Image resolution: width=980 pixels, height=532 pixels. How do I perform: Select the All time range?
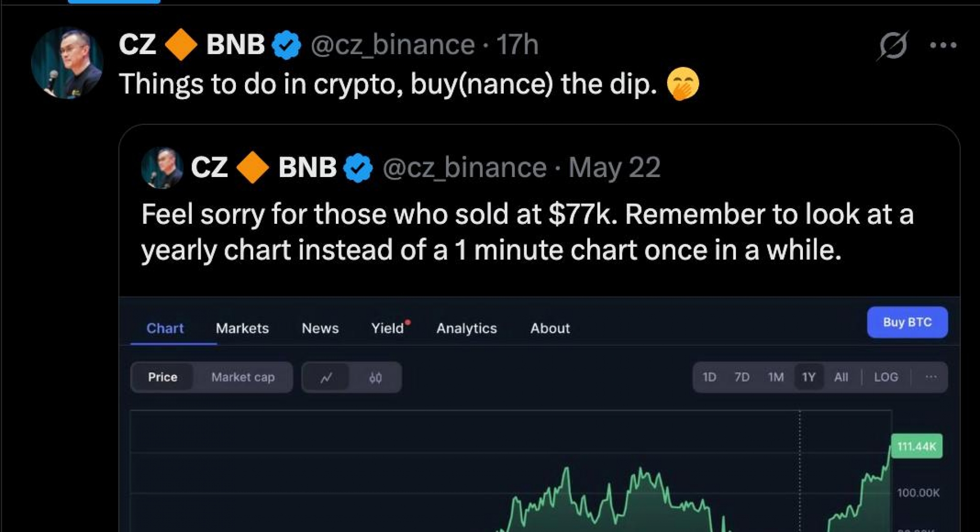tap(841, 377)
